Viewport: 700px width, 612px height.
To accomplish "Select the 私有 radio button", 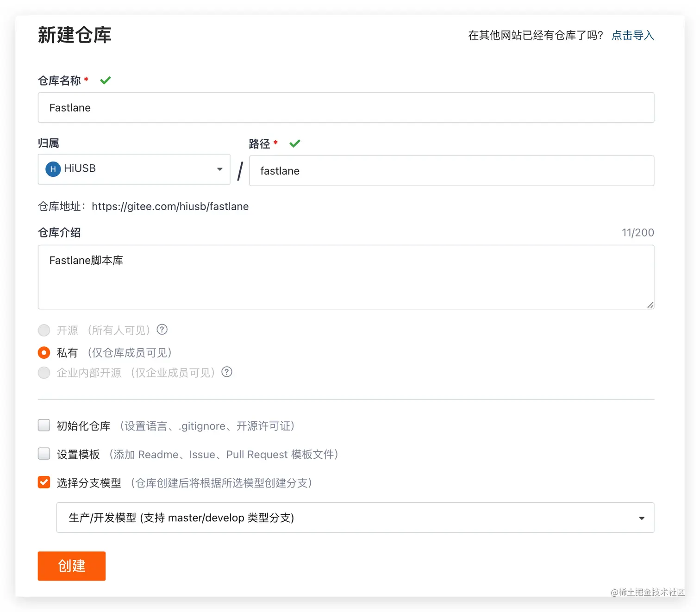I will point(44,353).
